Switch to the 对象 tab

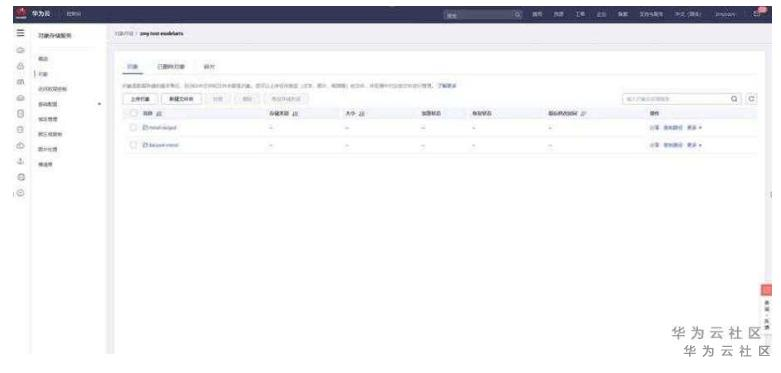[x=132, y=66]
